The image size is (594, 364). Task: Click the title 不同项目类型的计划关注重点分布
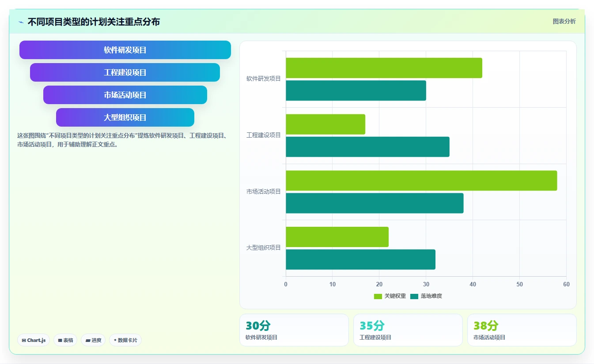[94, 22]
